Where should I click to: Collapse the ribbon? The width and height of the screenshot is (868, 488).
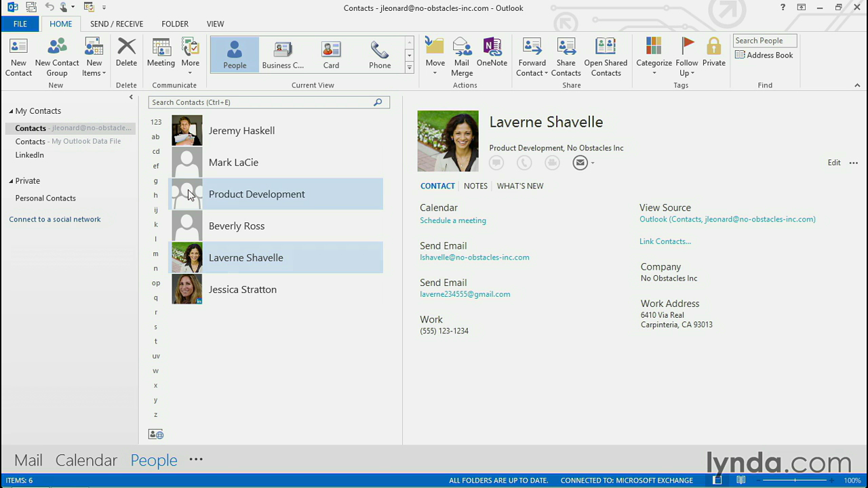[x=857, y=85]
